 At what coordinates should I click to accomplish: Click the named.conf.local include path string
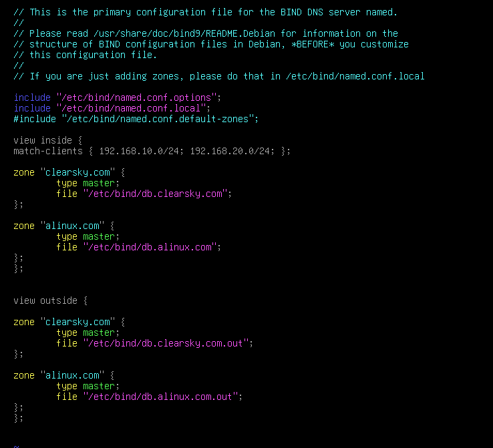point(131,108)
